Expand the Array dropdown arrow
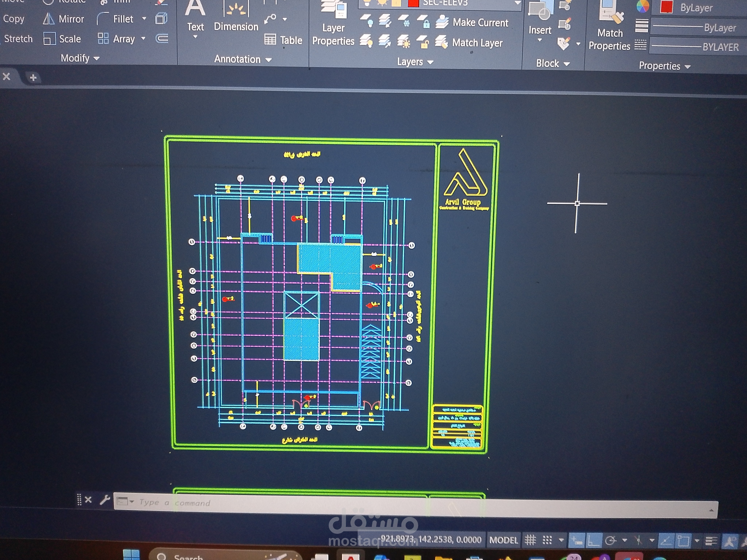The image size is (747, 560). click(143, 38)
